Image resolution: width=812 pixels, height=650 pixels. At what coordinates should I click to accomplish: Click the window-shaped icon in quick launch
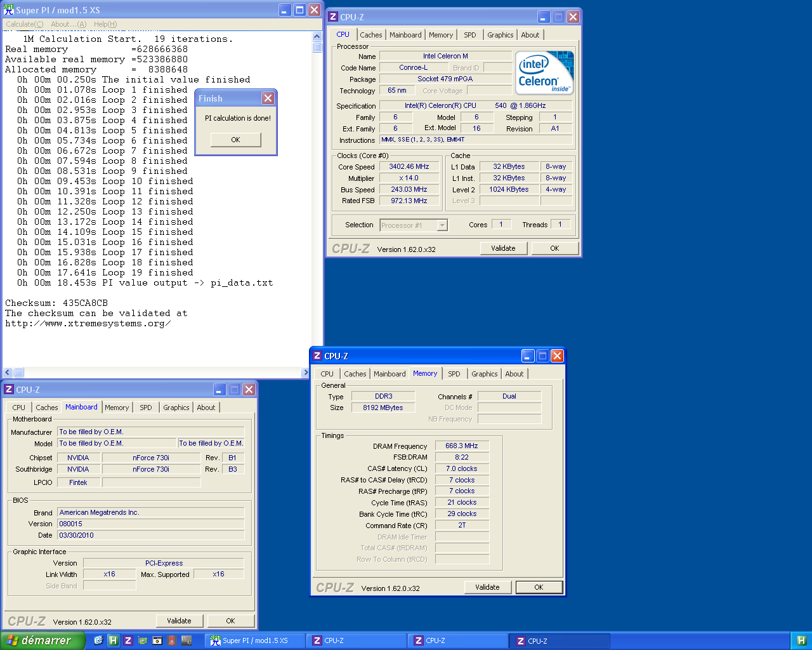tap(157, 640)
